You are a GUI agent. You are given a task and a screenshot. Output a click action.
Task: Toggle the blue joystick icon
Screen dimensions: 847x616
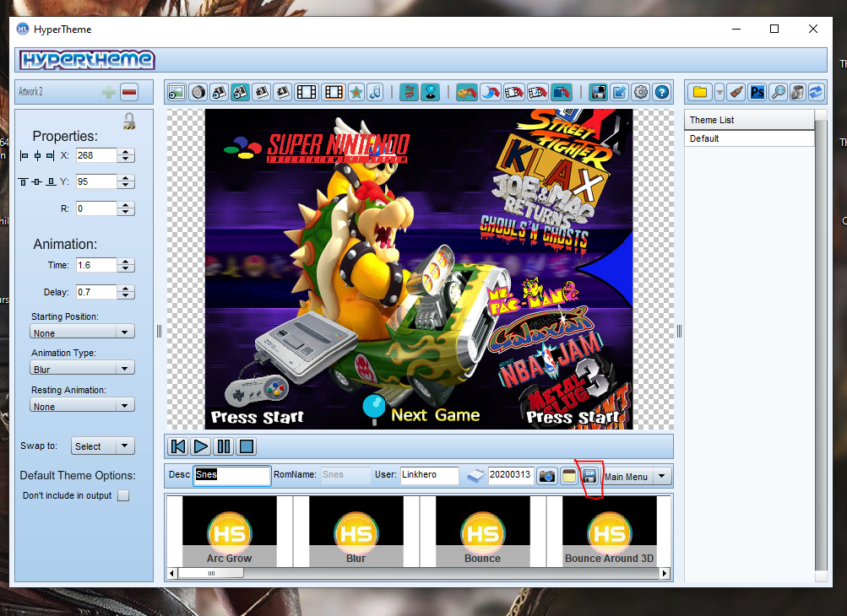point(431,92)
